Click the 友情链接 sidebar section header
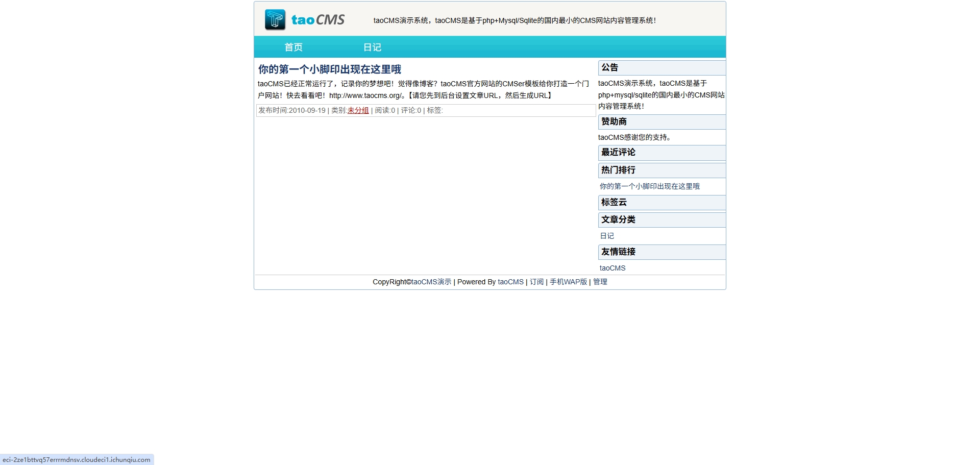The image size is (980, 465). tap(618, 252)
